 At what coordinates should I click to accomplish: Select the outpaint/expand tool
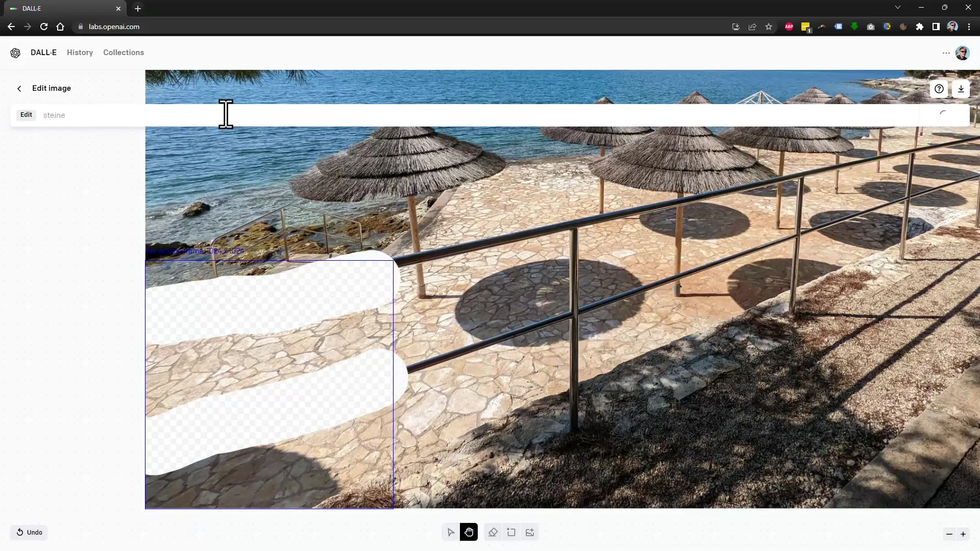(511, 532)
